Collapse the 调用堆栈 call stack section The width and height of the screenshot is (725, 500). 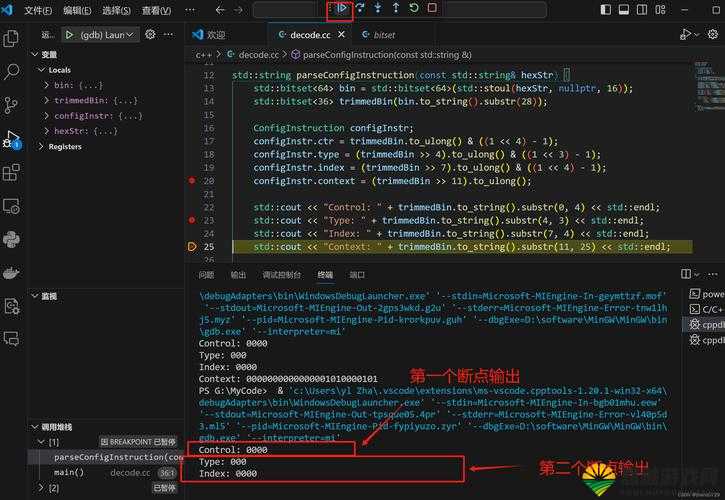coord(35,426)
